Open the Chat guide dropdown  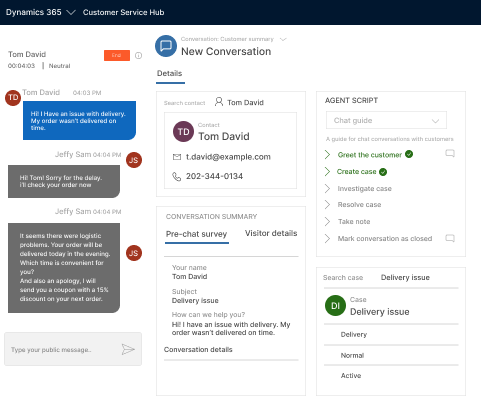point(386,120)
